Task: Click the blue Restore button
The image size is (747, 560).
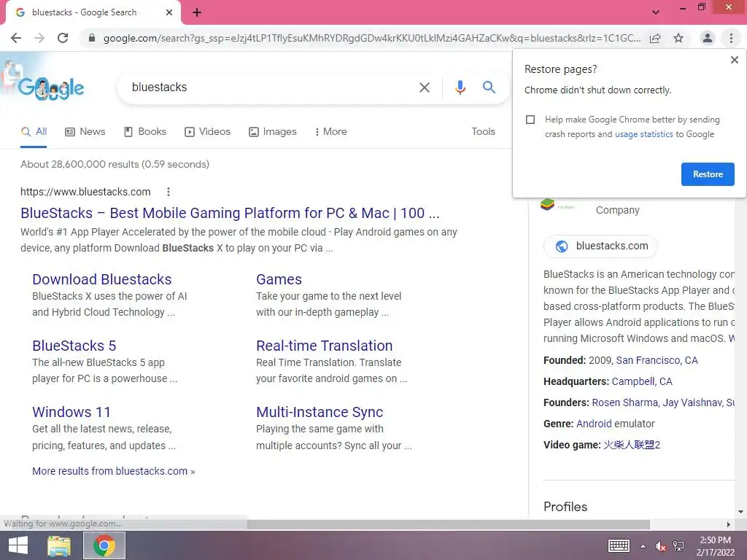Action: 708,174
